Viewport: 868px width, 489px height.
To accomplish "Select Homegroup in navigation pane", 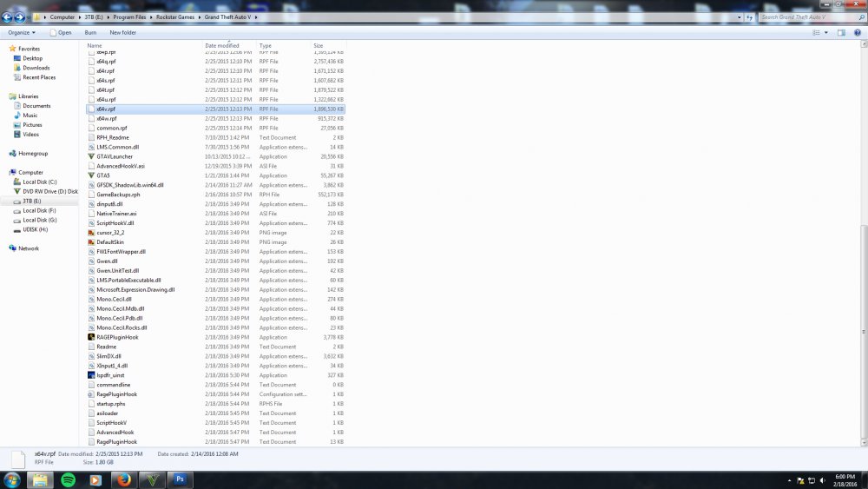I will coord(33,154).
